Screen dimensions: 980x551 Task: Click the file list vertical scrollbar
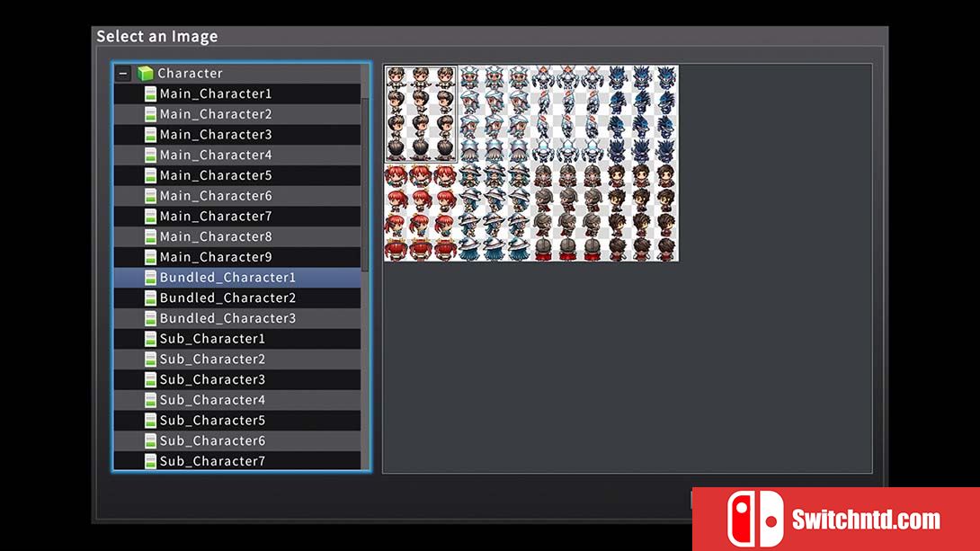click(365, 185)
